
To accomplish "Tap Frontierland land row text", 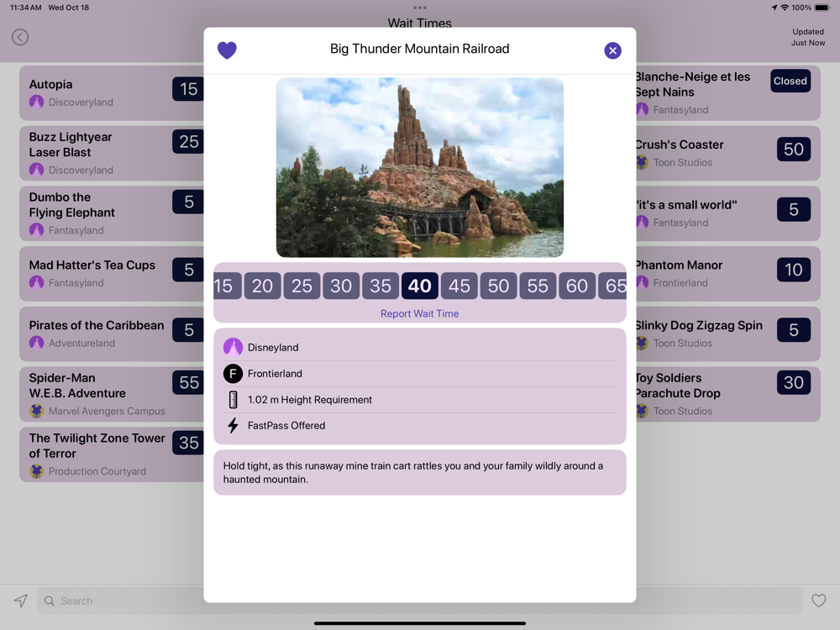I will point(275,374).
